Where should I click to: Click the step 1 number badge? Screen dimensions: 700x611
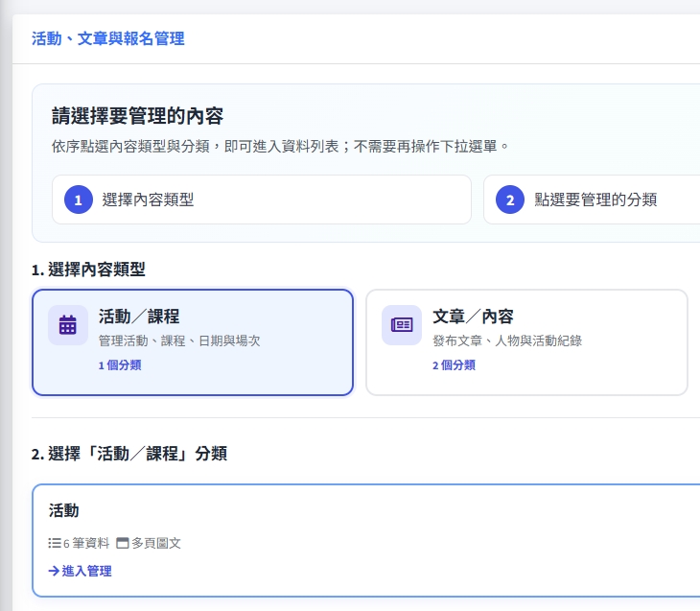(78, 200)
